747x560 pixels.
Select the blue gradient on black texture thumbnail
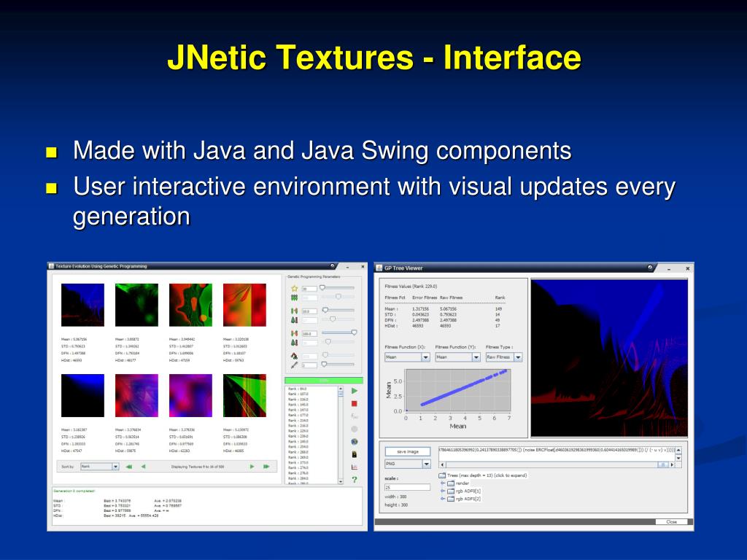click(x=82, y=396)
